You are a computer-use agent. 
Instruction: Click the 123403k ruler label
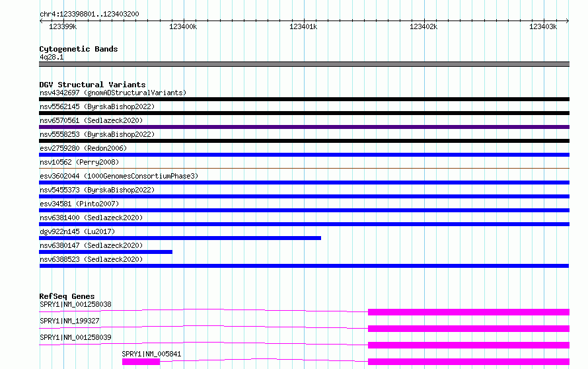(543, 26)
